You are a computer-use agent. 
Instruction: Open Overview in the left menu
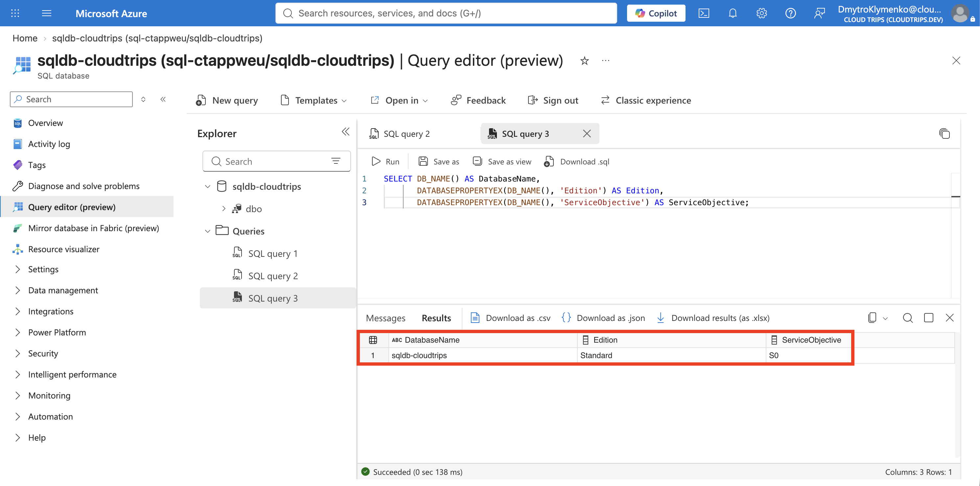point(45,123)
